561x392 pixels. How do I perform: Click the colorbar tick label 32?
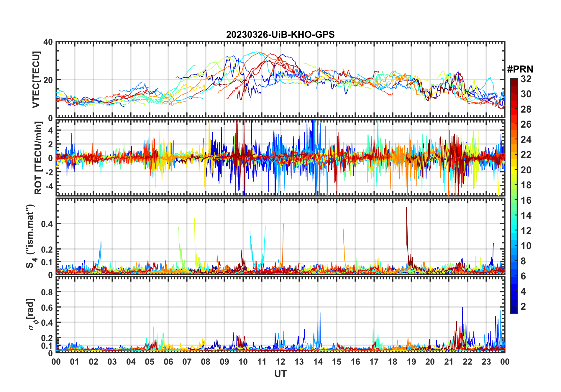(526, 79)
